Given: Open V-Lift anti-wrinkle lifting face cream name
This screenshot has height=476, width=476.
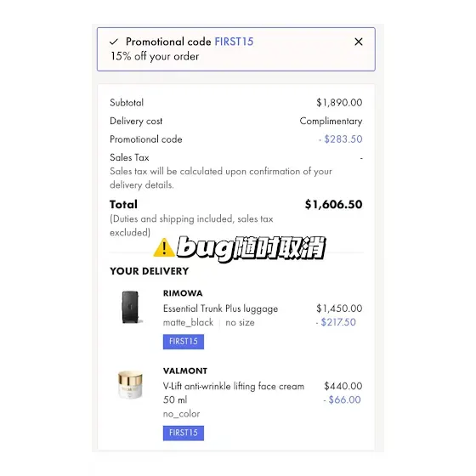Looking at the screenshot, I should [234, 393].
